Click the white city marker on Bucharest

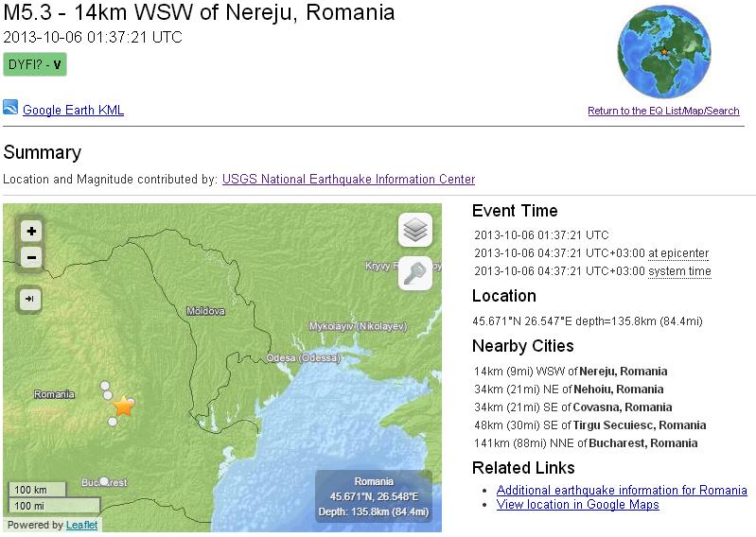[104, 481]
